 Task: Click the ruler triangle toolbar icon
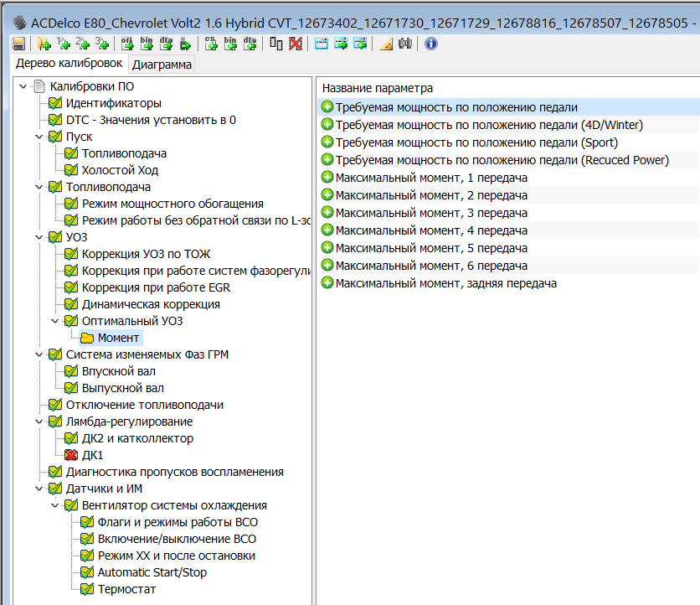tap(386, 44)
